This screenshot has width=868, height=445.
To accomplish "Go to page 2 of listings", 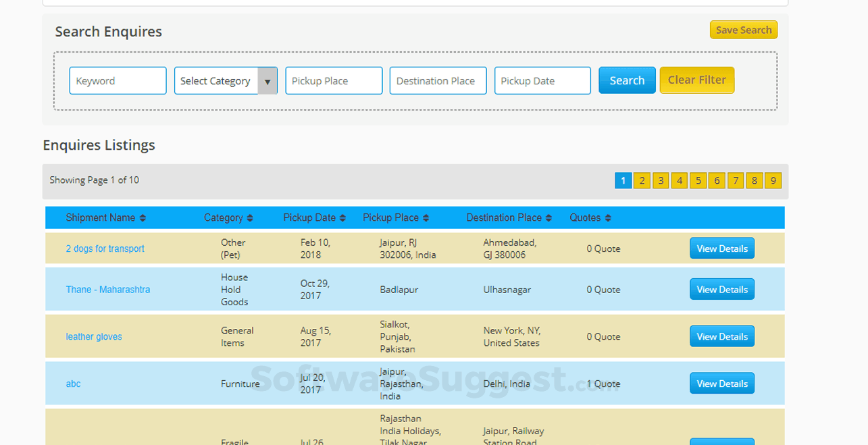I will click(642, 180).
